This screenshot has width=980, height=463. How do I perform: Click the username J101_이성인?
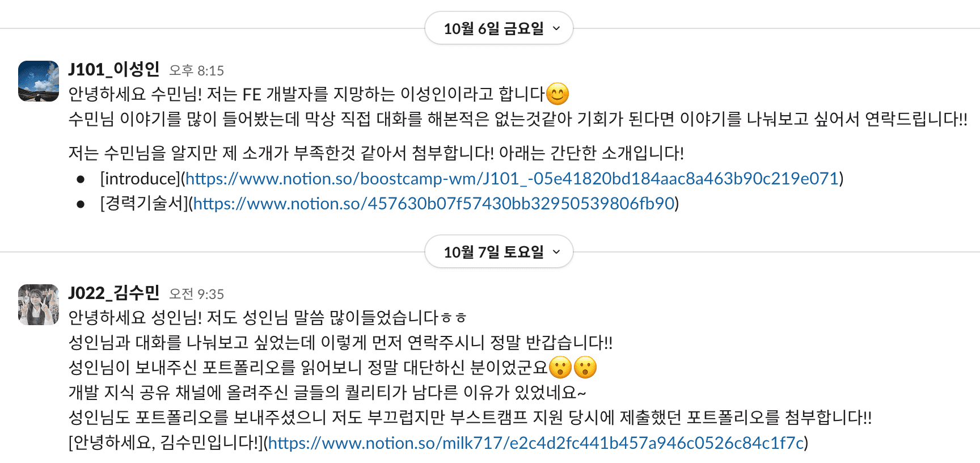click(x=114, y=69)
